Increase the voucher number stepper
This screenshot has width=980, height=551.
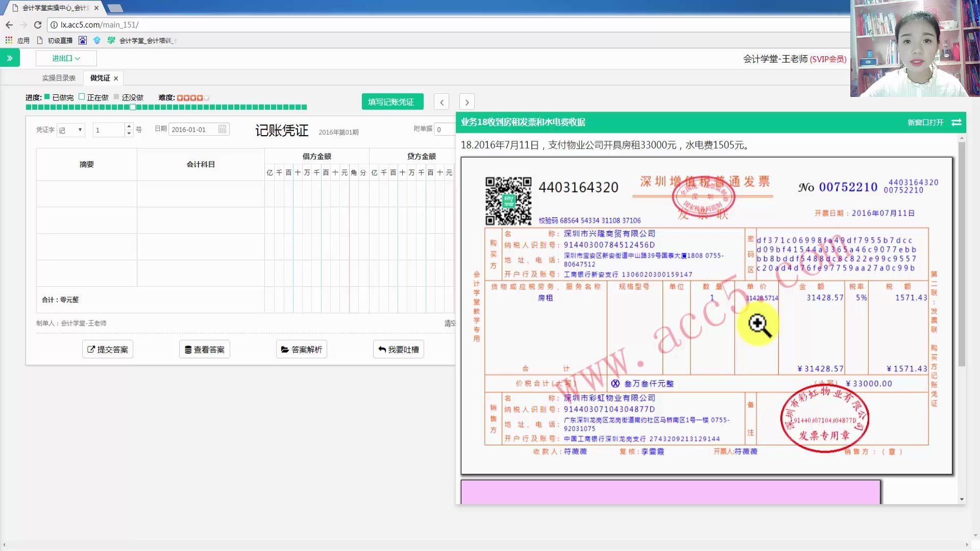pyautogui.click(x=129, y=127)
